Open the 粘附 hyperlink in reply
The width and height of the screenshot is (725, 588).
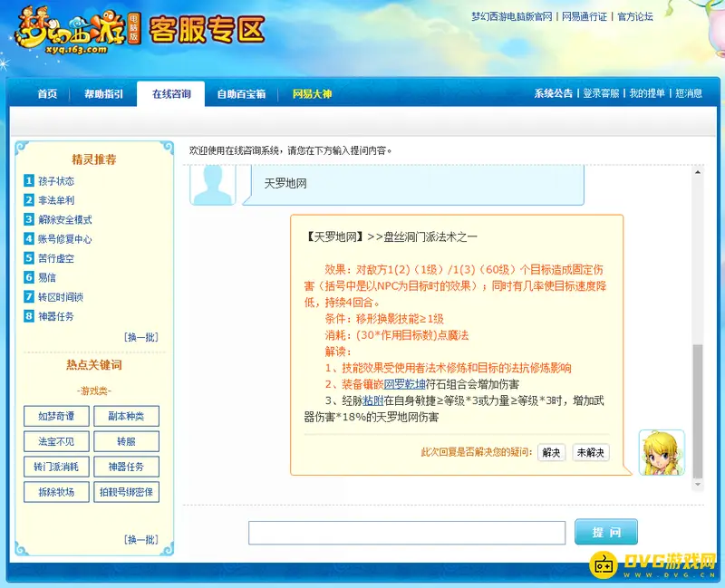[373, 400]
